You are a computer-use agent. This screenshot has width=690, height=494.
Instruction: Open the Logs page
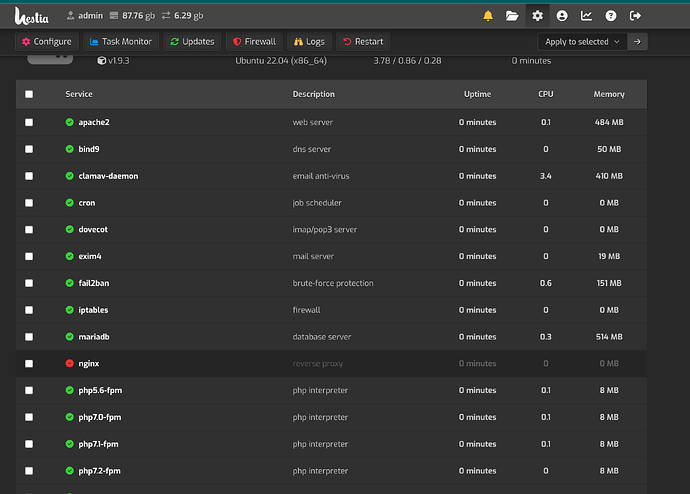tap(309, 42)
